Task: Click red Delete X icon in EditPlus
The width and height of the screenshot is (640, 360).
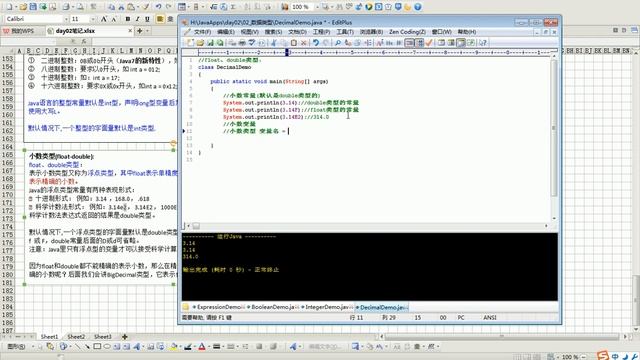Action: click(x=304, y=42)
